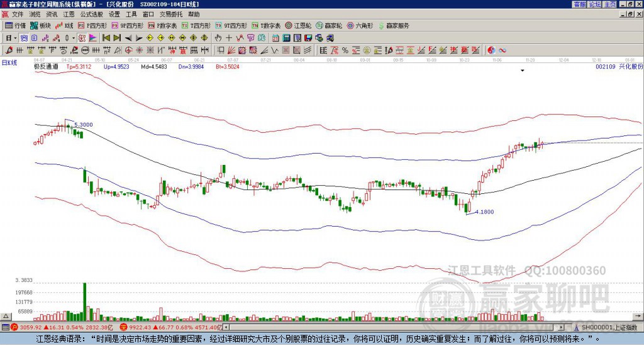Click the 主页 homepage button
Image resolution: width=644 pixels, height=345 pixels.
point(610,4)
